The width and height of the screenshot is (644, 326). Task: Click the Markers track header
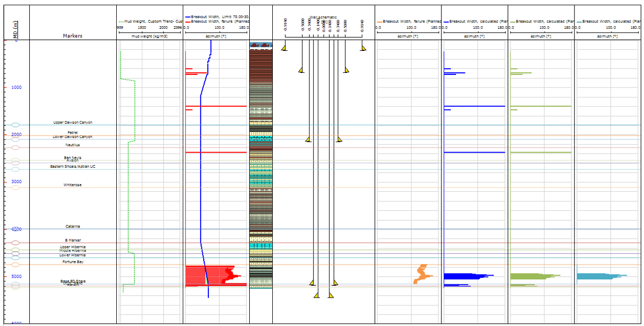tap(72, 36)
